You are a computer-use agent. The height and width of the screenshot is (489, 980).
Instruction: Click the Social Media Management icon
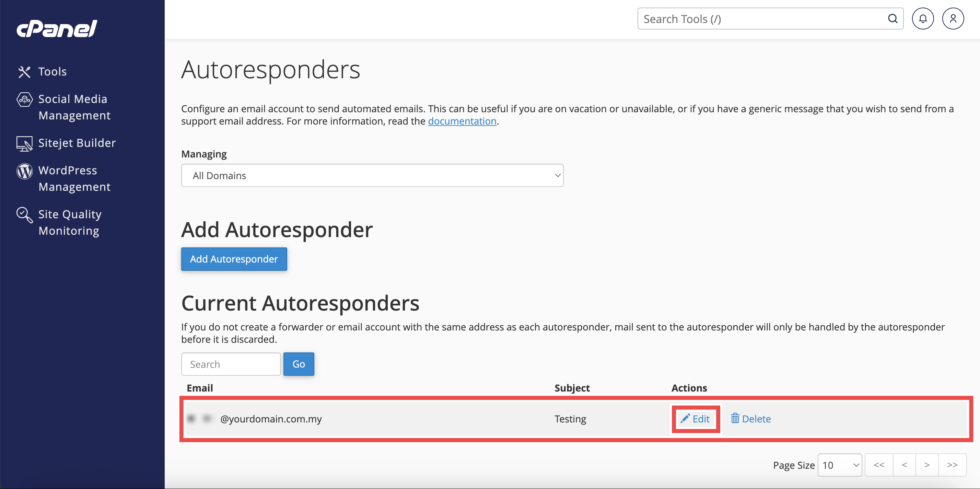click(24, 100)
